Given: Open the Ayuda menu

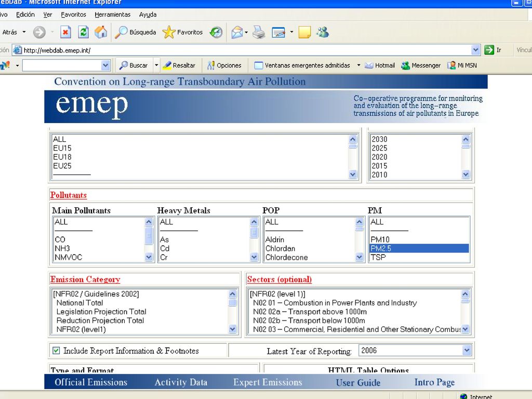Looking at the screenshot, I should (148, 15).
